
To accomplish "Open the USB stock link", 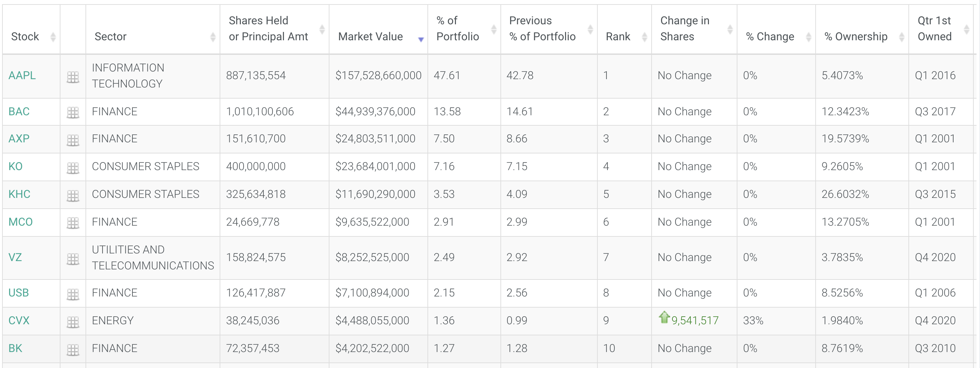I will tap(19, 293).
